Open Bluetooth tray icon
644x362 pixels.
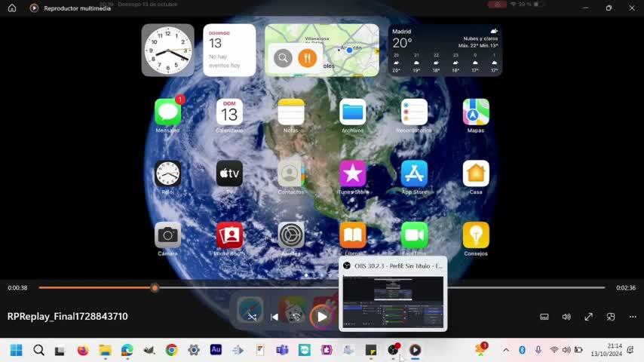[522, 350]
